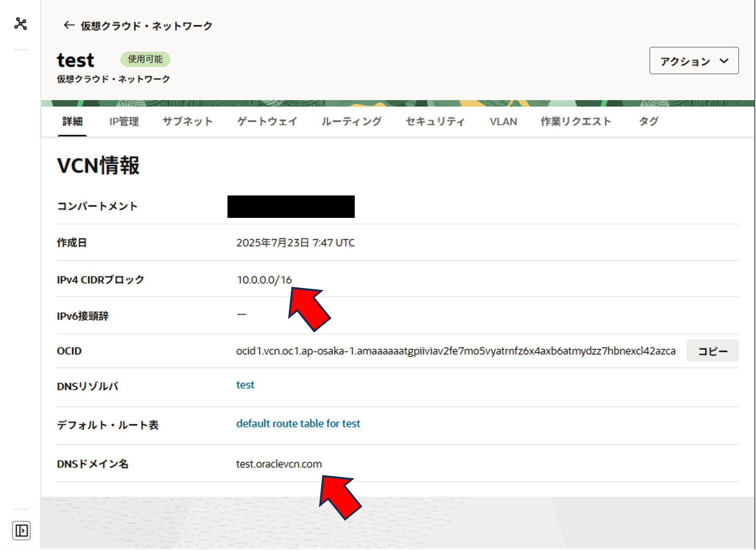Click the コピー button for OCID

(712, 351)
